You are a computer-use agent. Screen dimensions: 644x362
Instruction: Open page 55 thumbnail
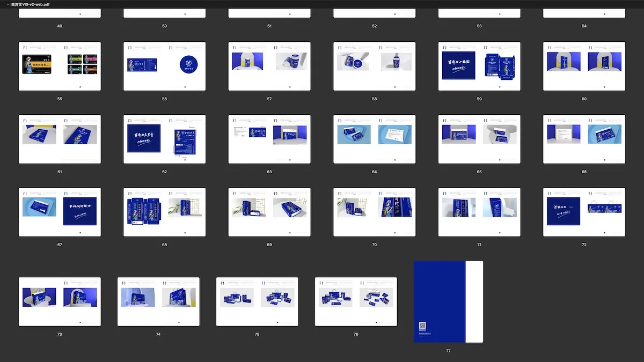pos(60,67)
